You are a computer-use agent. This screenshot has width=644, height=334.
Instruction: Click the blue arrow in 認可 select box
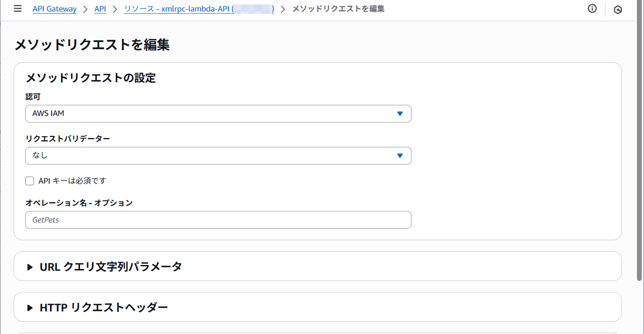tap(400, 114)
